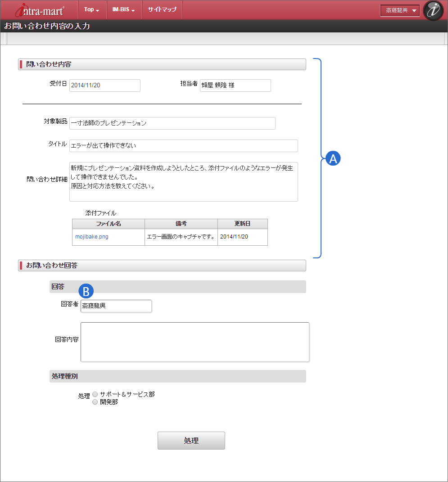
Task: Click the 担当者 input field
Action: (235, 86)
